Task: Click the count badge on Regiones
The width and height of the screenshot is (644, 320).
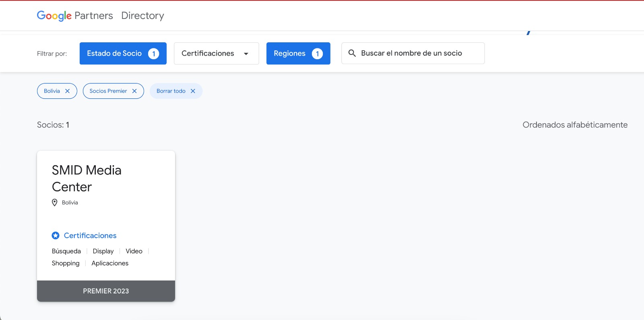Action: pos(317,54)
